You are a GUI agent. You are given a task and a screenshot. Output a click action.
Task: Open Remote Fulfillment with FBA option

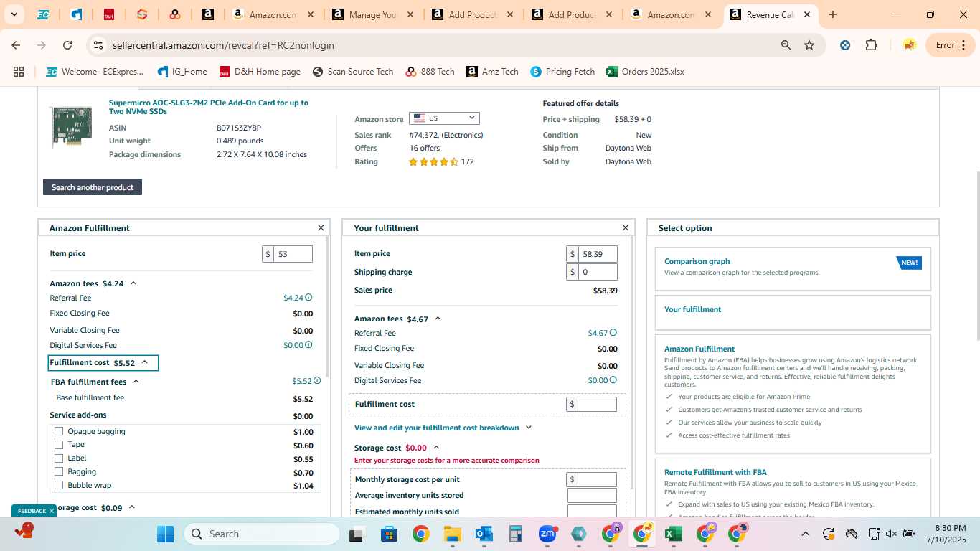(715, 472)
